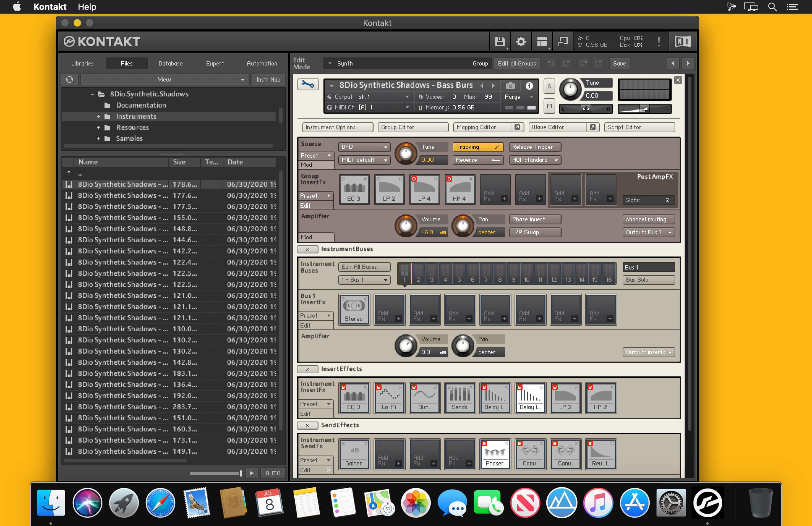The height and width of the screenshot is (526, 812).
Task: Switch to the Libraries tab
Action: click(x=82, y=63)
